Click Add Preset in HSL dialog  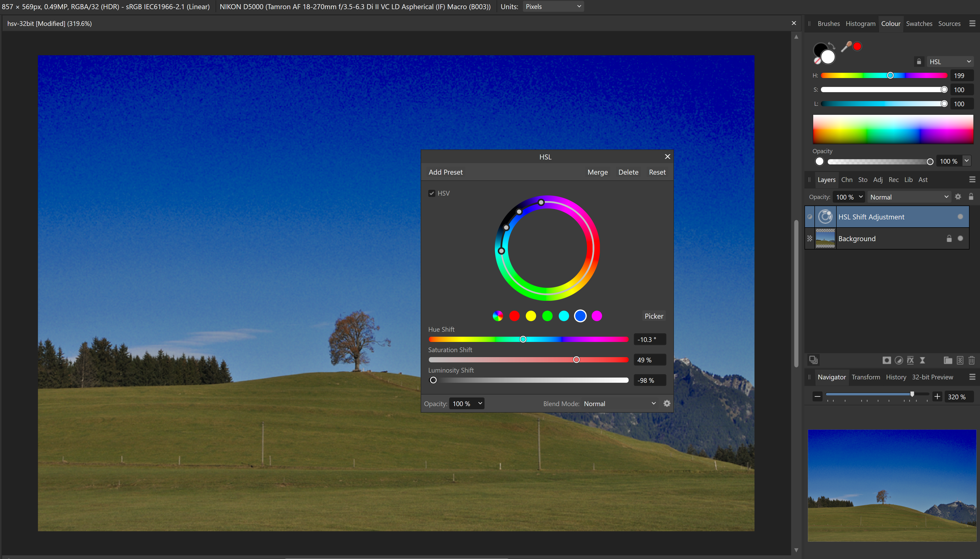[445, 172]
